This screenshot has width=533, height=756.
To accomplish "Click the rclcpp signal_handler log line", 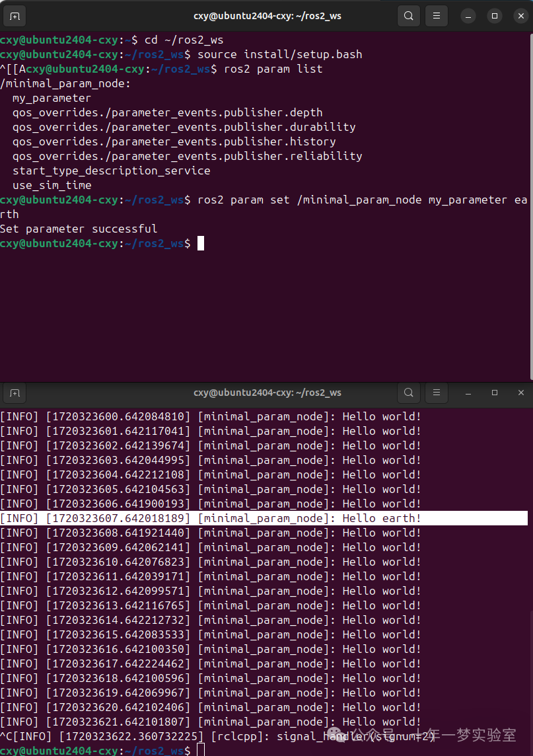I will tap(218, 736).
